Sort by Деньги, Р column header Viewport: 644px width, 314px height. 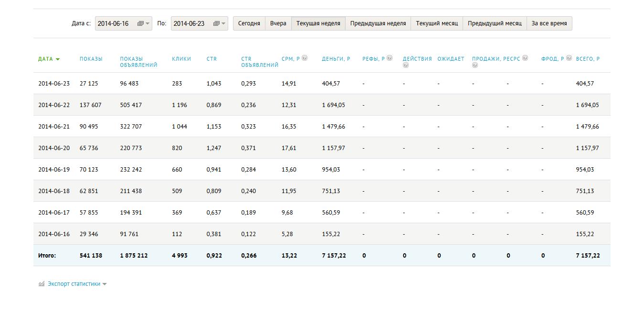[336, 59]
